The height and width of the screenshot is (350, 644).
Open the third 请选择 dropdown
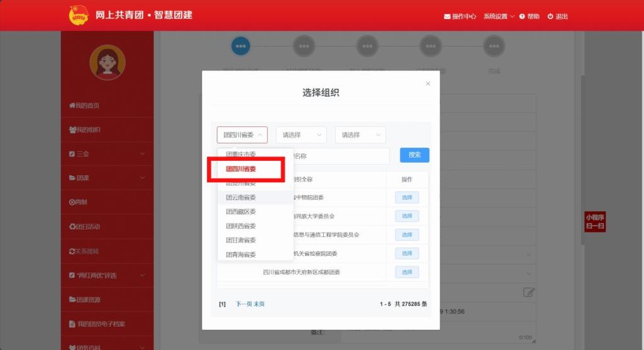point(360,135)
